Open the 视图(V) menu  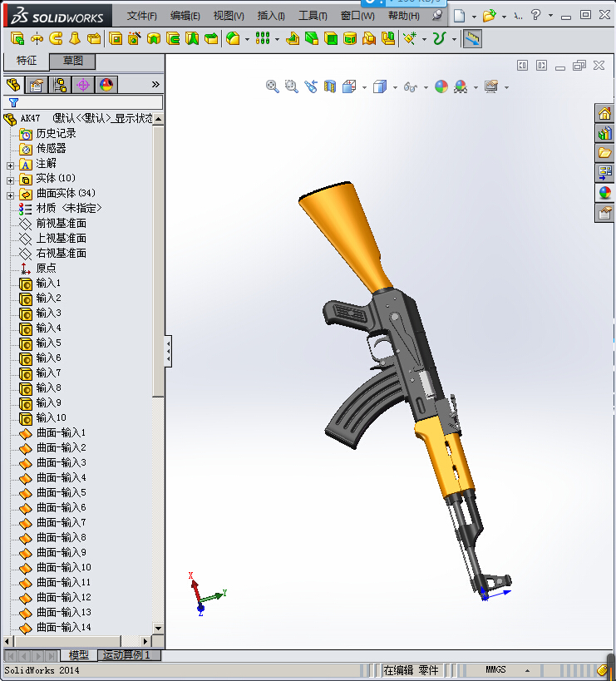pyautogui.click(x=229, y=16)
